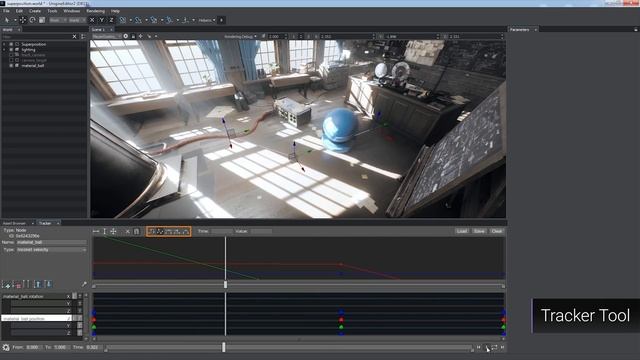Toggle the material_ball node checkbox

[x=11, y=65]
